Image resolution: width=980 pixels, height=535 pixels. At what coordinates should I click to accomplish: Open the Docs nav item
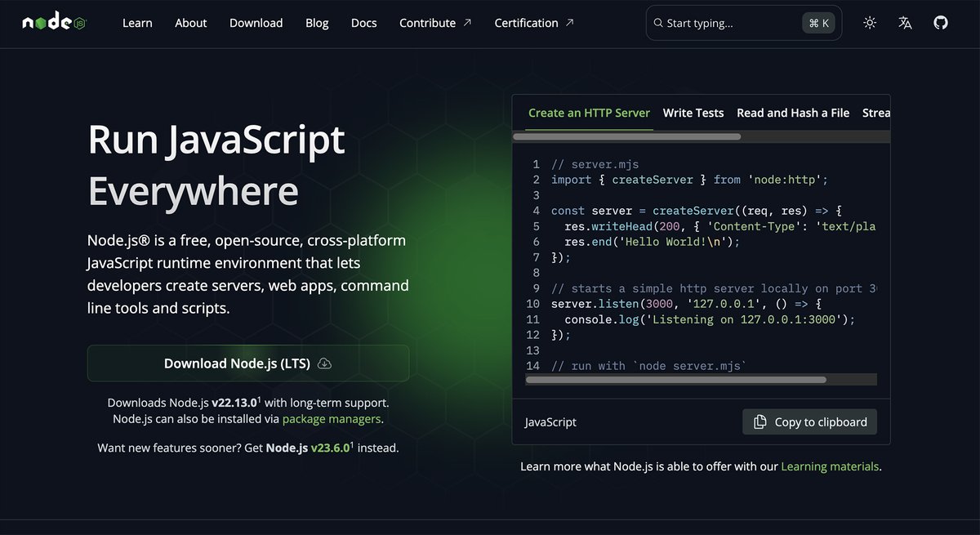(363, 23)
